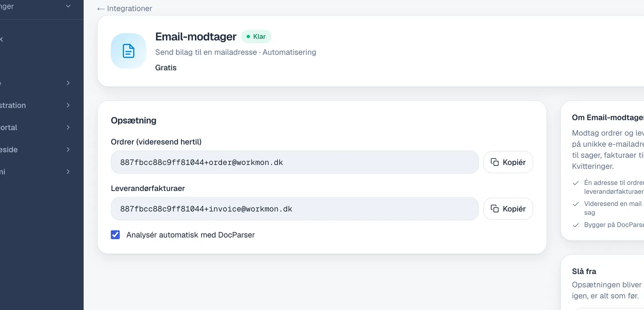Go back to Integrationer
This screenshot has height=310, width=644.
coord(125,8)
